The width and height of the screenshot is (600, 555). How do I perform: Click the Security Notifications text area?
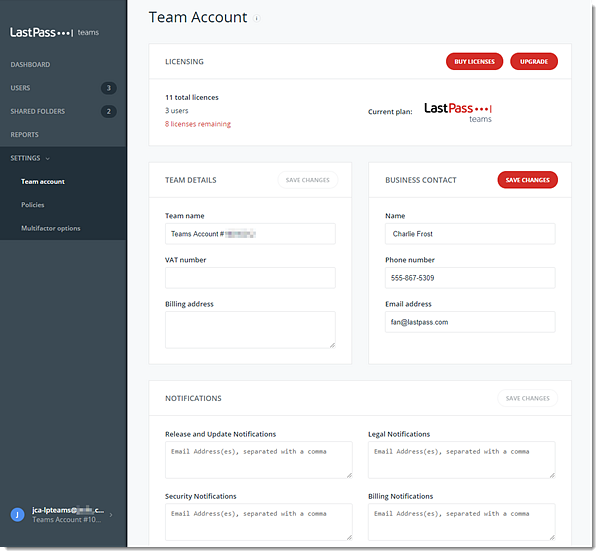[x=259, y=522]
